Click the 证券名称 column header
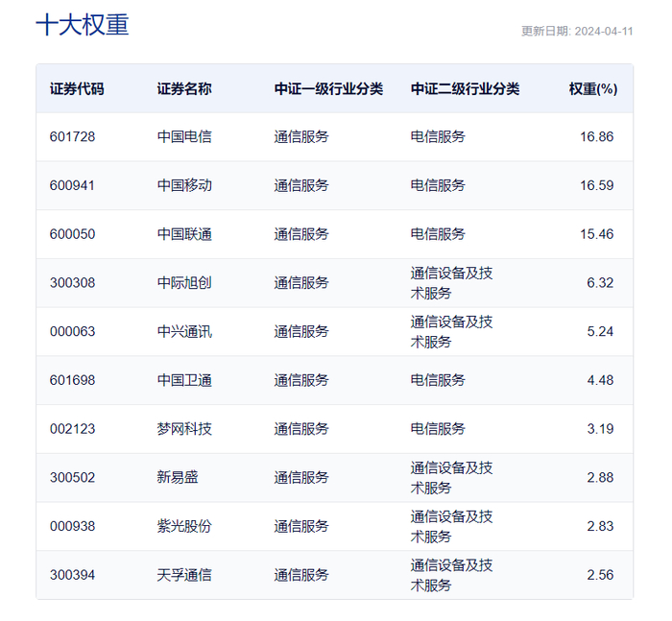 184,88
